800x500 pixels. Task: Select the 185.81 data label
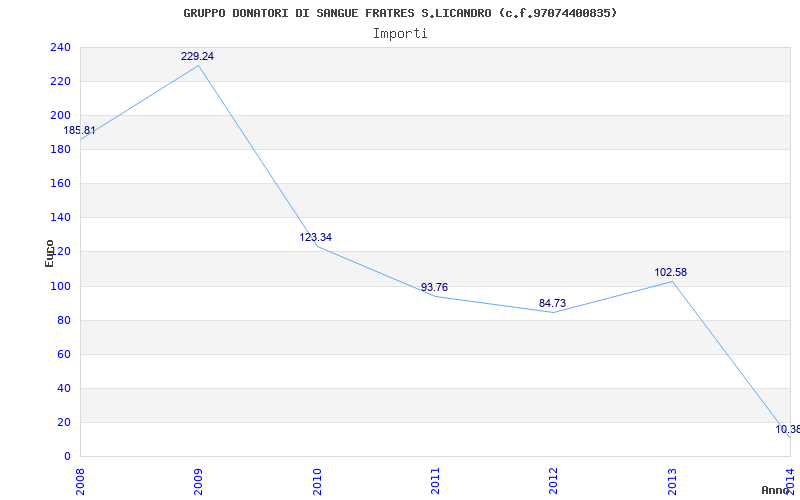79,131
